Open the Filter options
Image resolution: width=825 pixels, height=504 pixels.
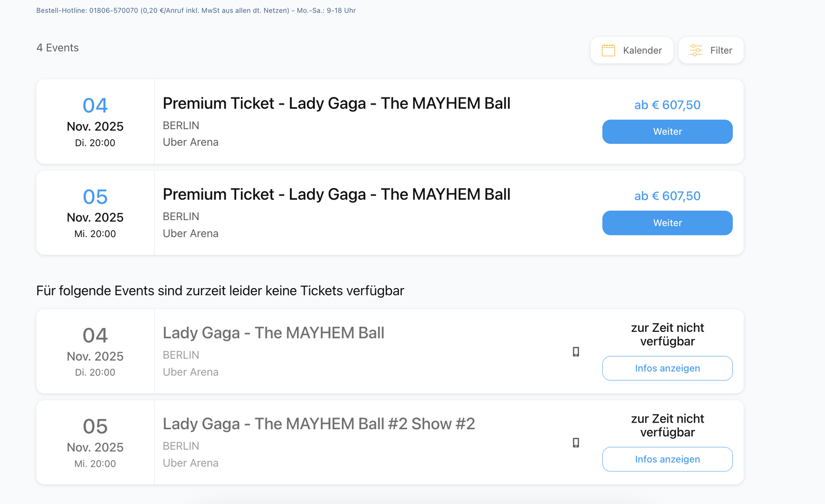point(711,50)
